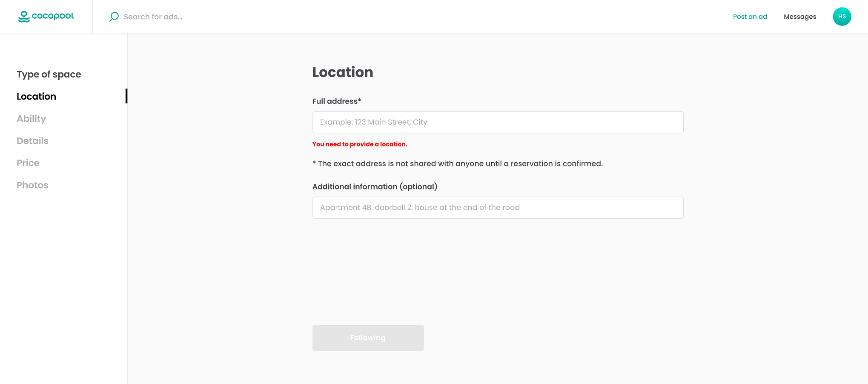This screenshot has height=384, width=868.
Task: Go to the Photos step
Action: pos(32,185)
